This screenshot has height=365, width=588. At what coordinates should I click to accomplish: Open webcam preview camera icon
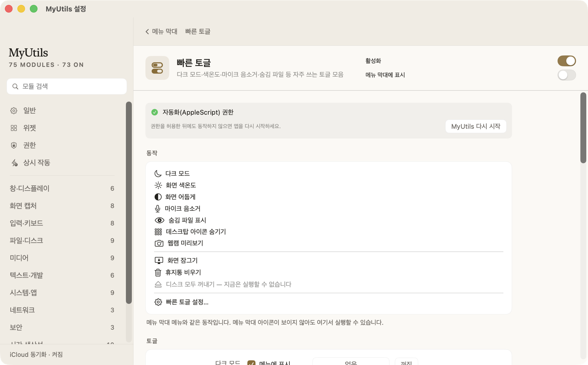159,243
